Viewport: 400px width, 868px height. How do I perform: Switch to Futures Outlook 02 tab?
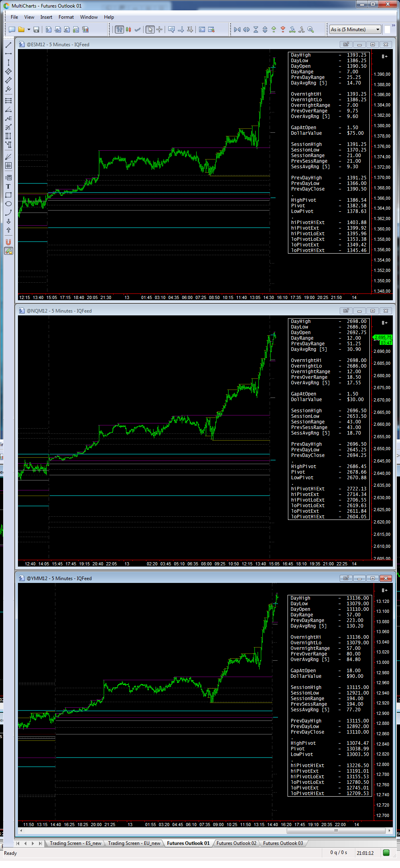pyautogui.click(x=236, y=843)
